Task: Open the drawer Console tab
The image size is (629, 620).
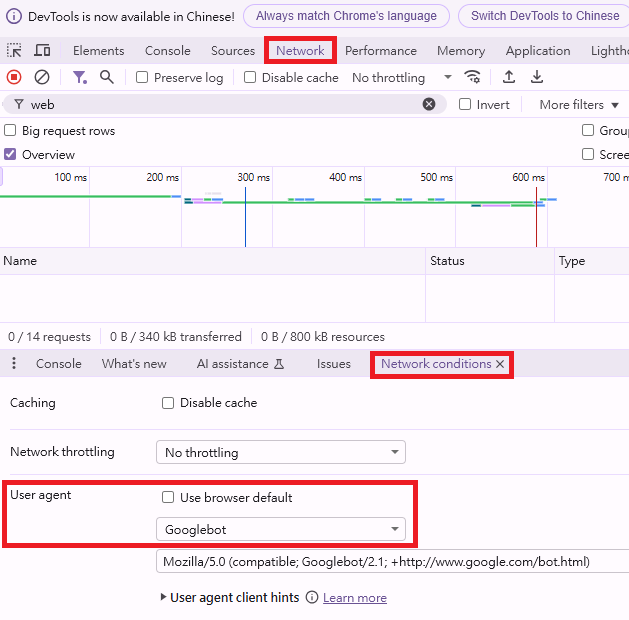Action: [59, 363]
